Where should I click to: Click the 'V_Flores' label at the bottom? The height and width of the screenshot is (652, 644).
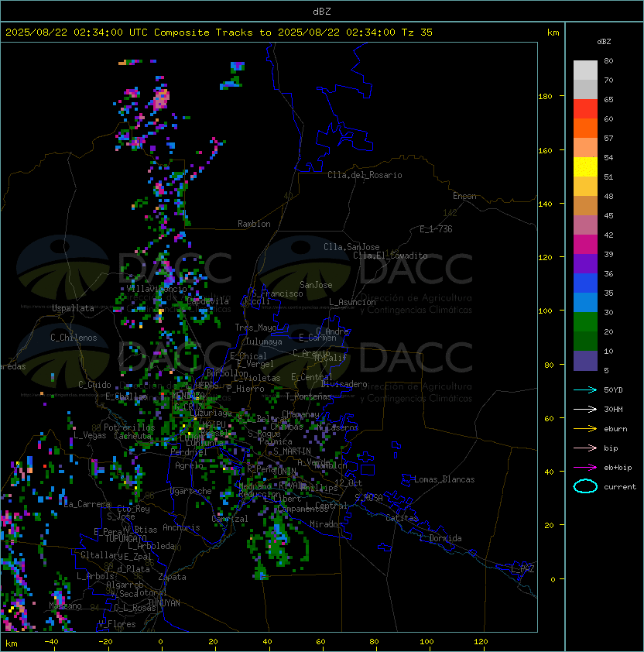tap(117, 624)
